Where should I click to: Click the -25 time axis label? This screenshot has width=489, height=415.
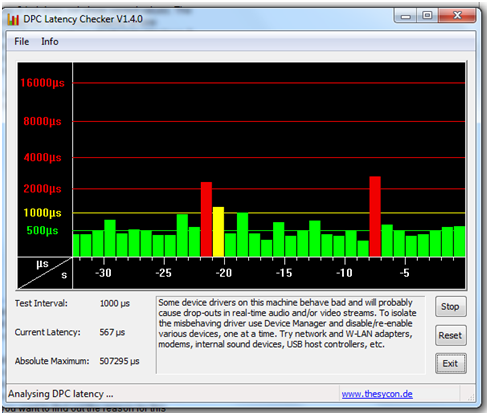point(164,273)
